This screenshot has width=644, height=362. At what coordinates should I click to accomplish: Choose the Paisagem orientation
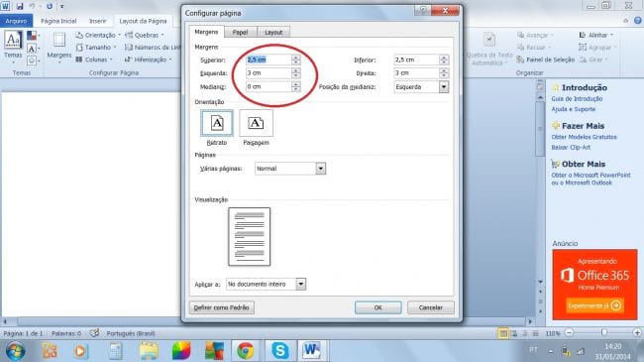click(x=256, y=123)
